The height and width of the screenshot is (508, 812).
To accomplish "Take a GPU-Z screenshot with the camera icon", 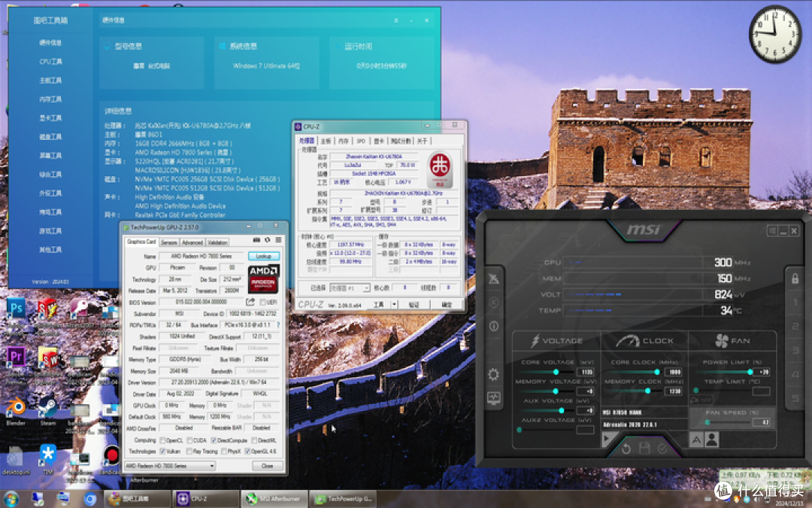I will (256, 240).
